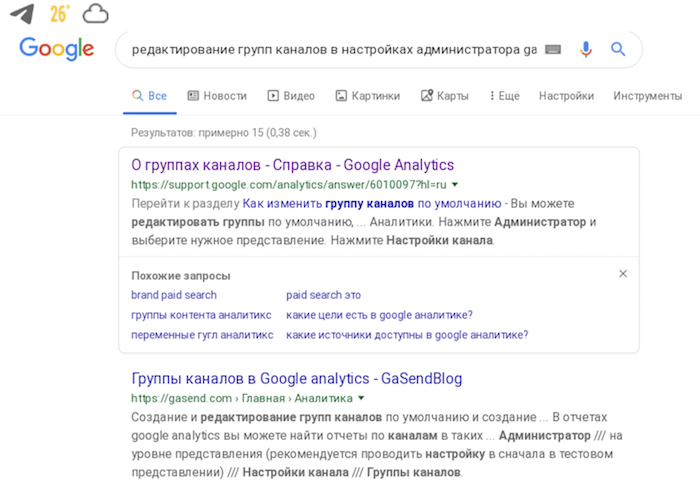Open the Инструменты menu
The image size is (700, 501).
647,96
